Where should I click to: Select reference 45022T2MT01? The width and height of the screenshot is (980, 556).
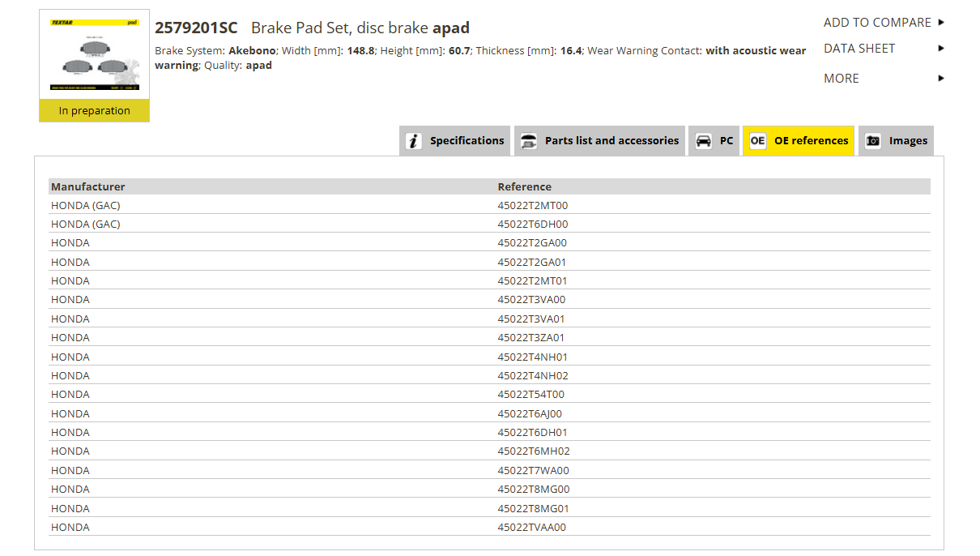tap(533, 281)
